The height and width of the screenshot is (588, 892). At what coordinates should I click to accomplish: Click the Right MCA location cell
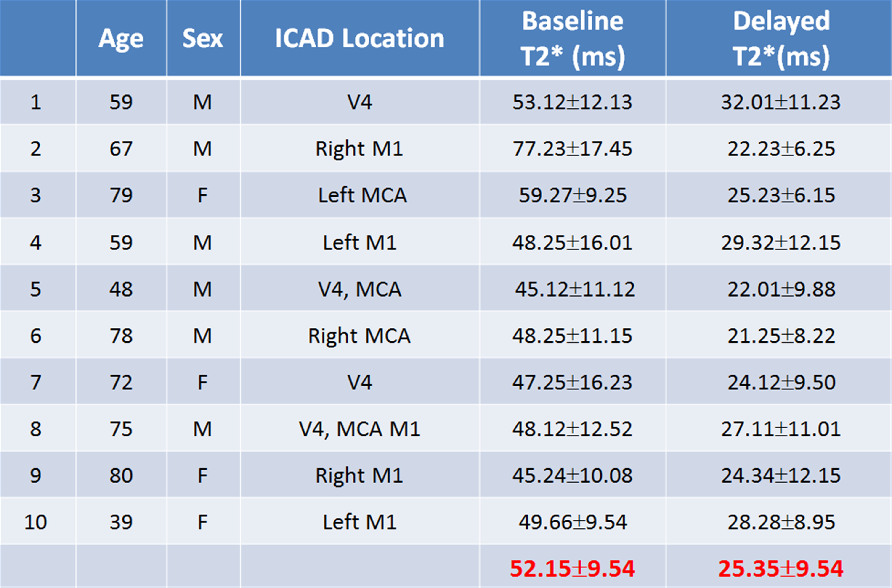click(x=359, y=335)
